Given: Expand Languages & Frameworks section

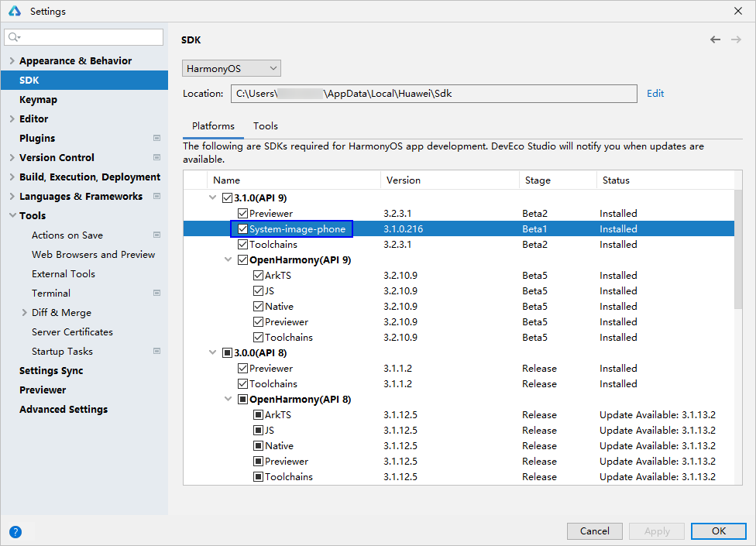Looking at the screenshot, I should (12, 196).
